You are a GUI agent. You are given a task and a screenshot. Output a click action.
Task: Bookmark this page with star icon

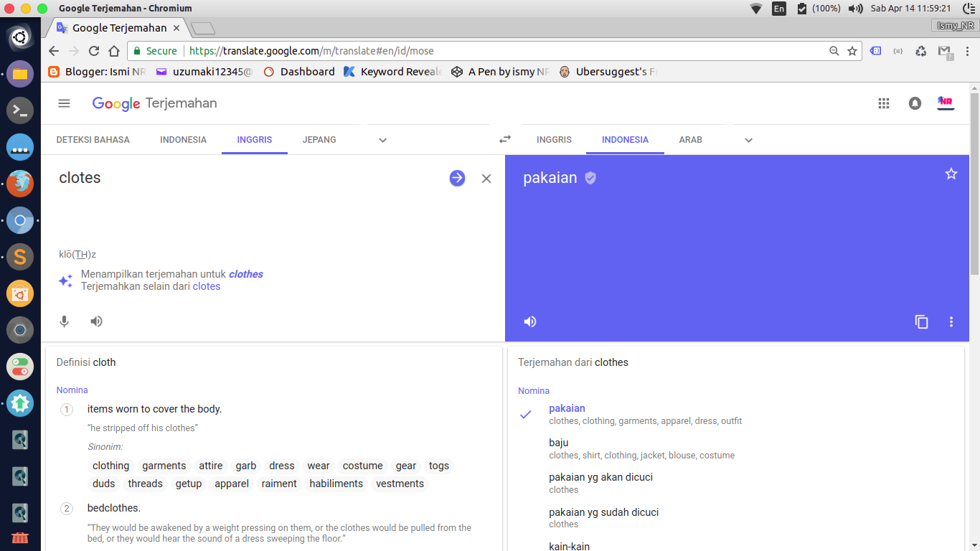point(852,51)
